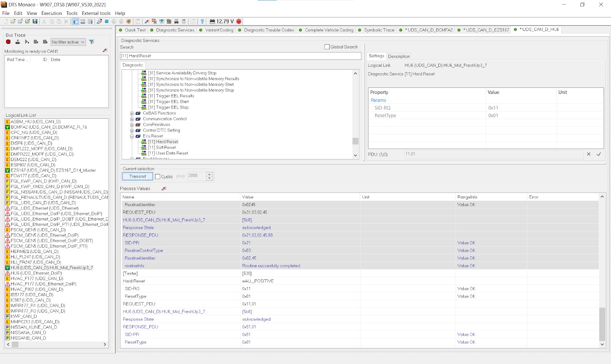
Task: Click the toolbar icon left of the blue stop square
Action: 99,21
